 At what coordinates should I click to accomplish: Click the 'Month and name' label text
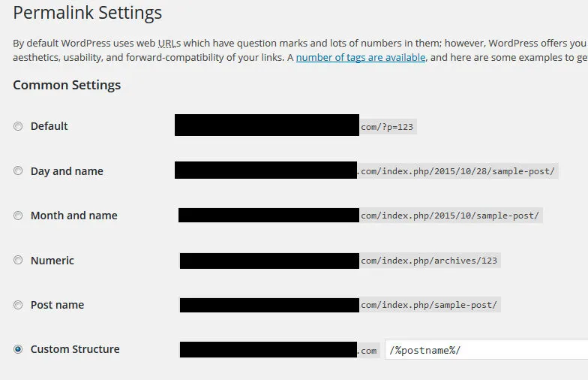point(73,216)
